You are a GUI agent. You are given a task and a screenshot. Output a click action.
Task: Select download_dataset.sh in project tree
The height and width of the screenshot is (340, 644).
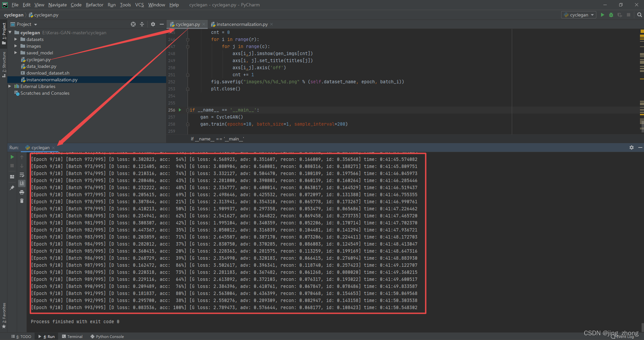click(48, 73)
